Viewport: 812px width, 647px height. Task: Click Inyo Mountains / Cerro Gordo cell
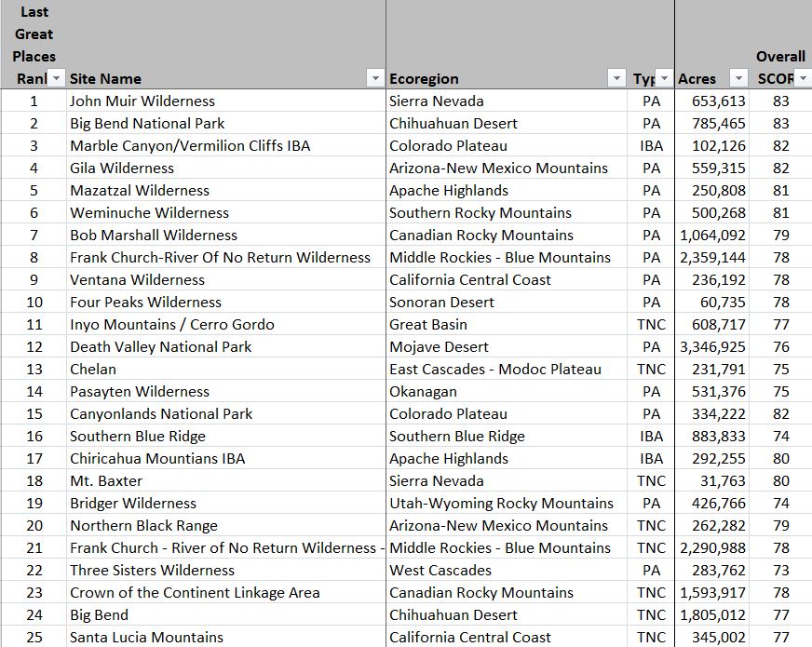click(225, 325)
